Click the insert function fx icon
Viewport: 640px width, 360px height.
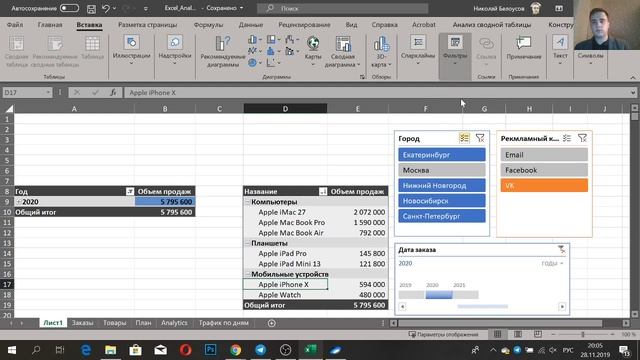pyautogui.click(x=113, y=93)
